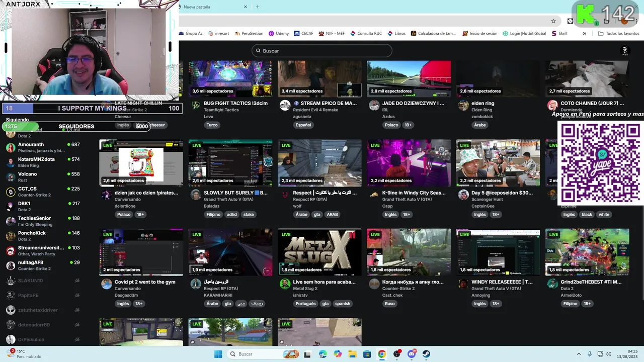Select the Filipino tag under Buladas
This screenshot has width=644, height=362.
point(213,215)
